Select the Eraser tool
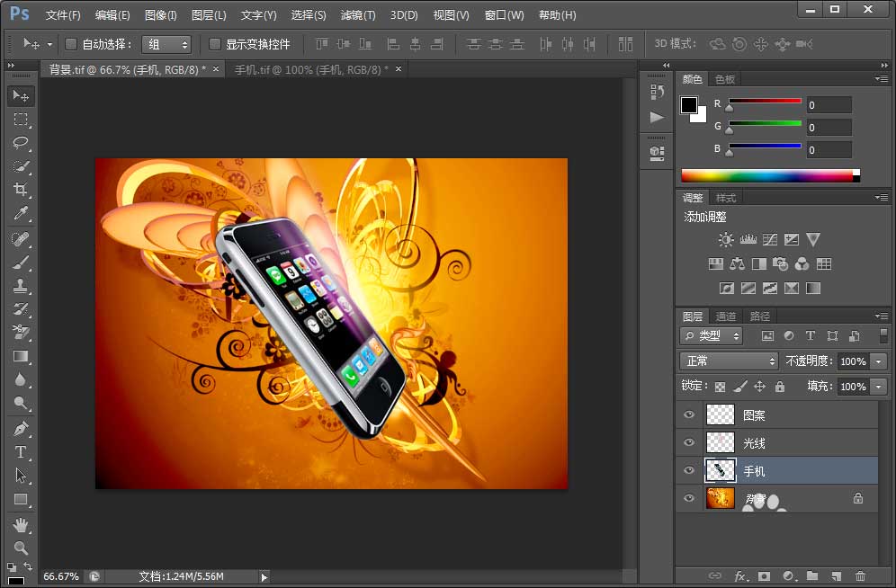Viewport: 896px width, 588px height. click(22, 333)
